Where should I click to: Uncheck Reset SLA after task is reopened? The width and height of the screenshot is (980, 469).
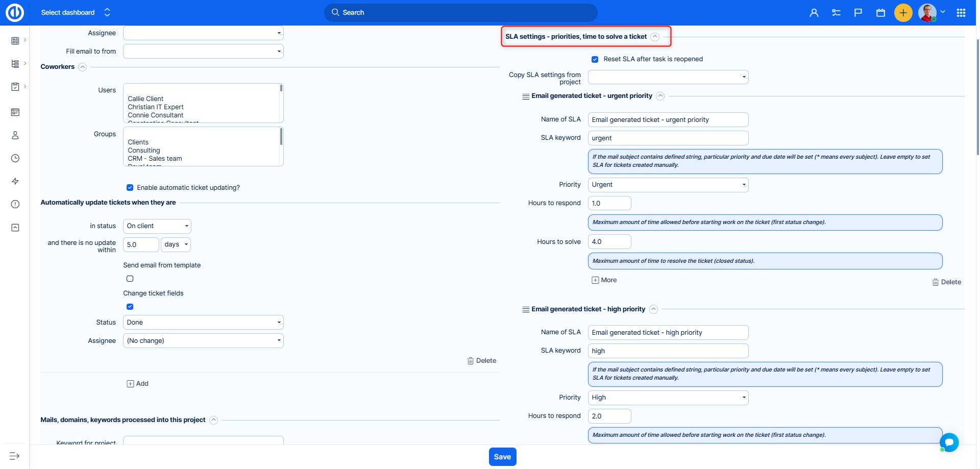click(x=595, y=59)
